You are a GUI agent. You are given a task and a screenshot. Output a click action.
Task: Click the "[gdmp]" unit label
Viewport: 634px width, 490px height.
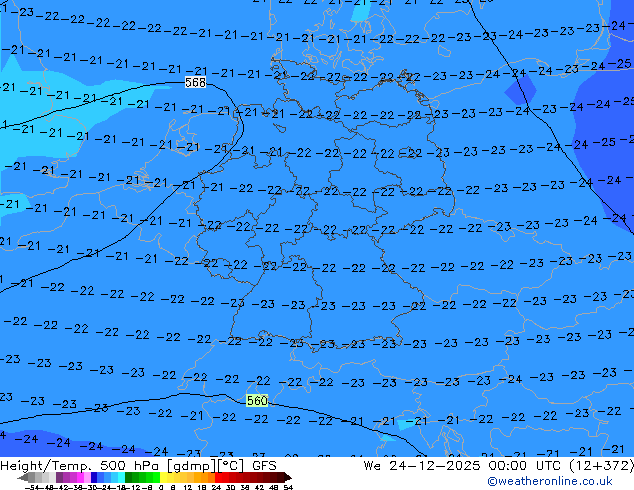click(192, 466)
